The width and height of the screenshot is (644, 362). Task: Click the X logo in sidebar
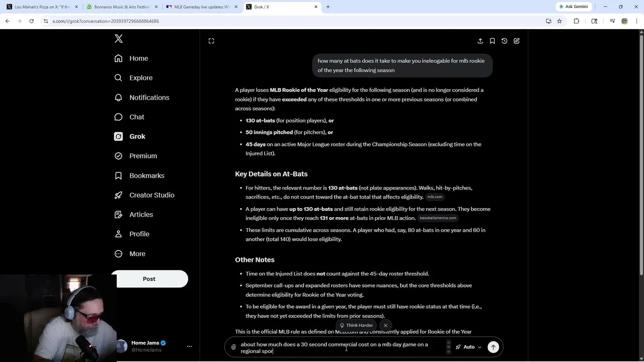coord(119,39)
